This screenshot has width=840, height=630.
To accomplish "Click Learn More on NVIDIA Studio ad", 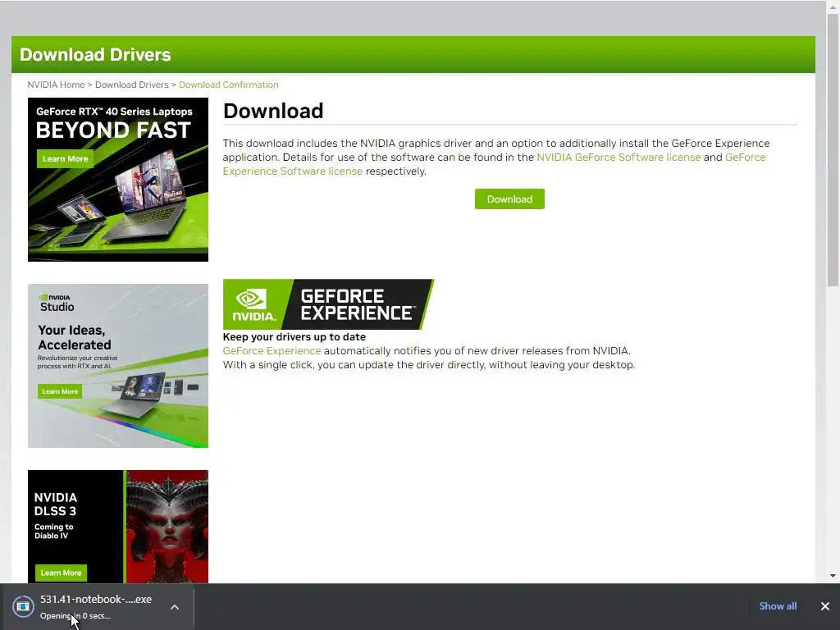I will [x=60, y=391].
